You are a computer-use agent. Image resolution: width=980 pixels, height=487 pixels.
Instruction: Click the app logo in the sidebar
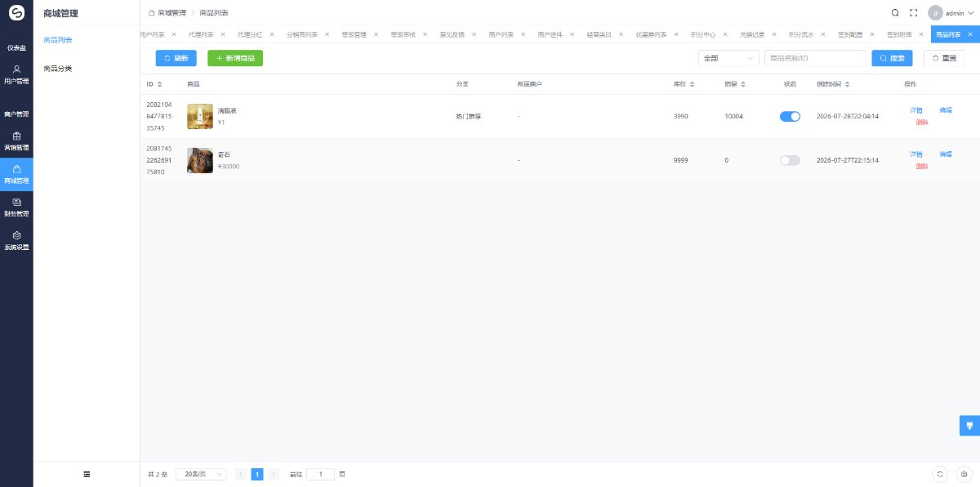16,13
